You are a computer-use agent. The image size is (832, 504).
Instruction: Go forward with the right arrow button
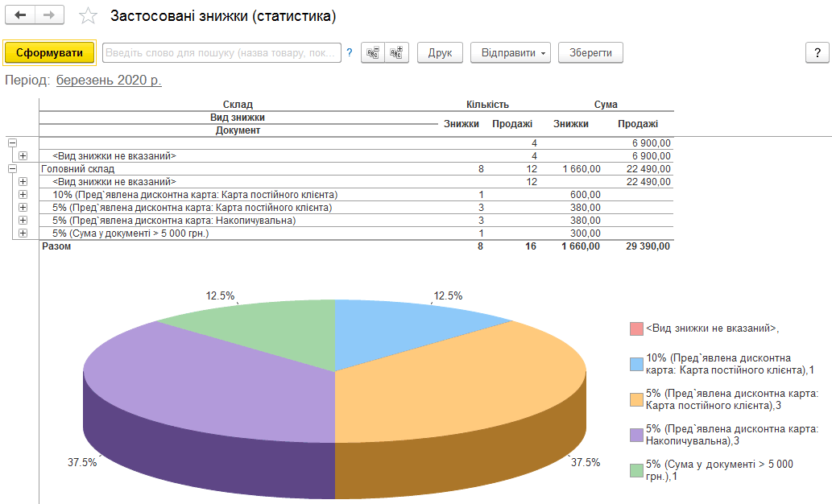pyautogui.click(x=49, y=14)
